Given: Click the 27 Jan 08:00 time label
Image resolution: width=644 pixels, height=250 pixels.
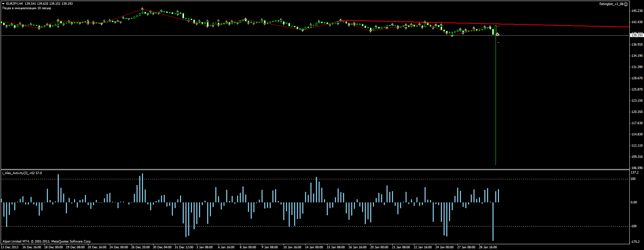Looking at the screenshot, I should (466, 247).
